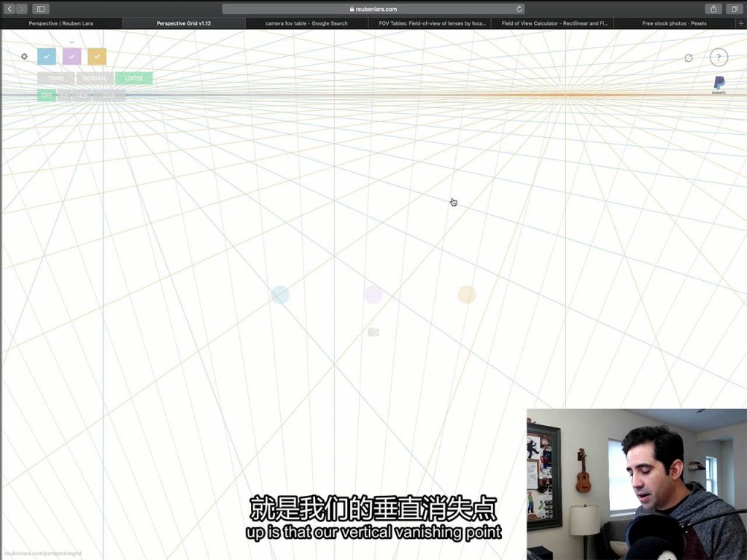Open the Safari share menu

pyautogui.click(x=713, y=9)
